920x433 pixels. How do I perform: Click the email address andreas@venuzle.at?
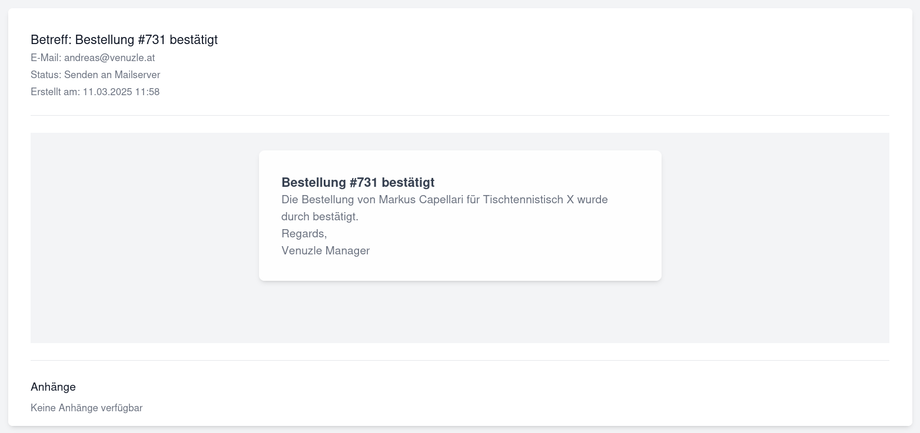click(x=109, y=58)
